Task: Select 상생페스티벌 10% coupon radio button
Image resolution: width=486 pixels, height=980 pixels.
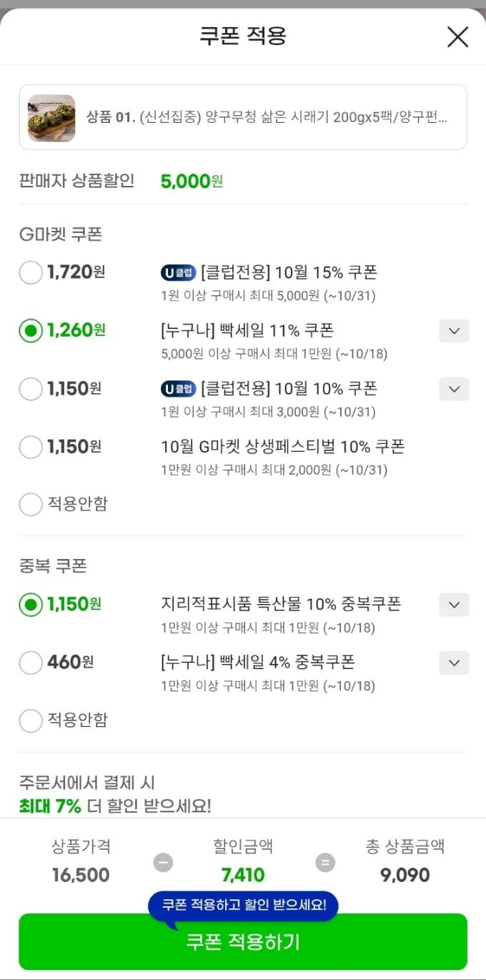Action: point(31,447)
